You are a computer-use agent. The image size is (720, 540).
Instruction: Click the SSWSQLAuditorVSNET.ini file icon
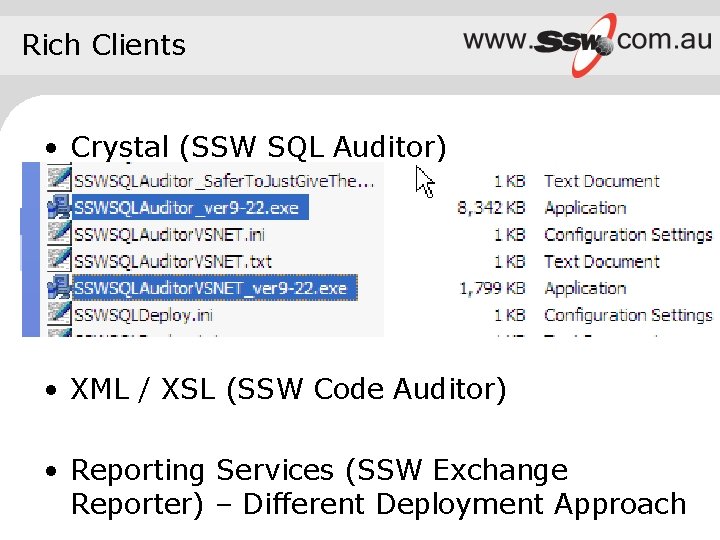[59, 234]
